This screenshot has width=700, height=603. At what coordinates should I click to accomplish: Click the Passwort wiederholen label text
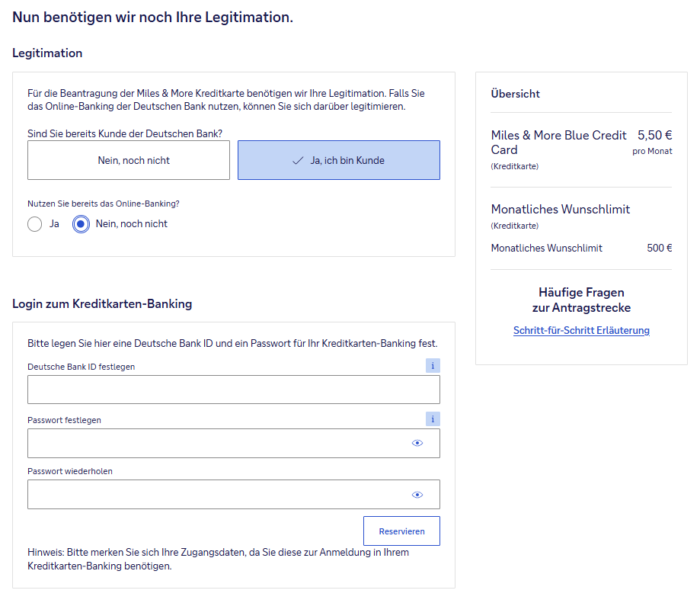click(70, 471)
